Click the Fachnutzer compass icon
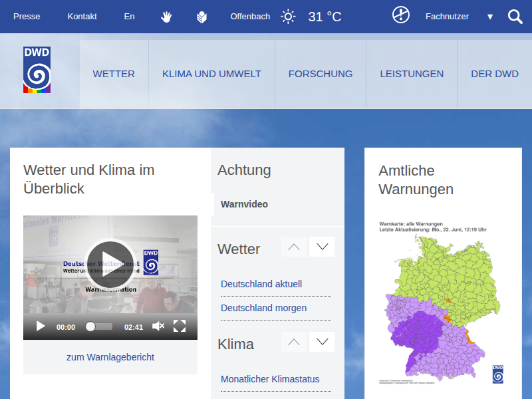This screenshot has width=532, height=399. [x=401, y=15]
